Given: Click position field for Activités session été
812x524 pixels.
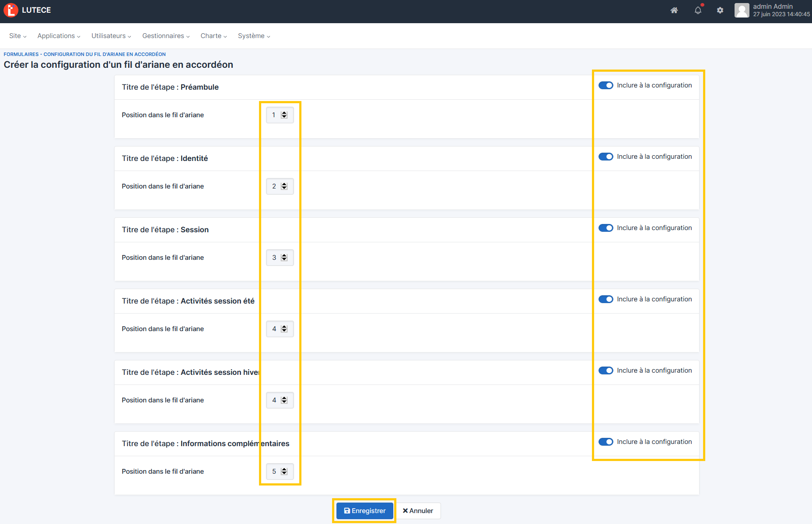Looking at the screenshot, I should [275, 329].
